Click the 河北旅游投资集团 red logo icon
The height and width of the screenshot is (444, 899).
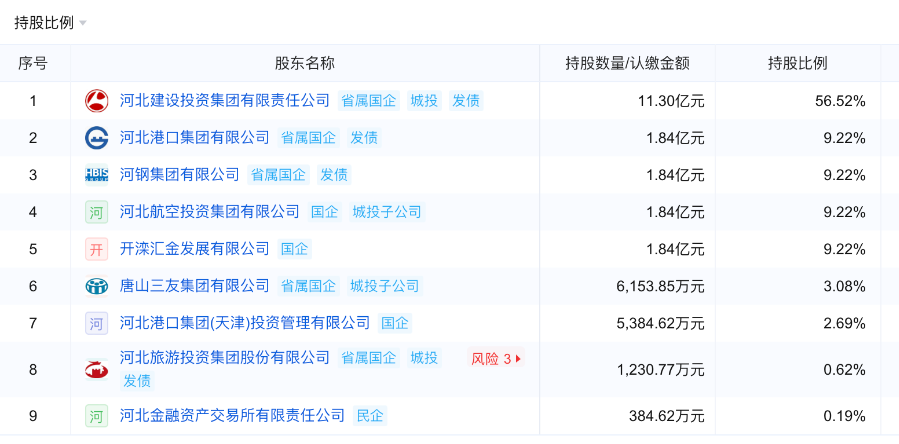click(97, 369)
